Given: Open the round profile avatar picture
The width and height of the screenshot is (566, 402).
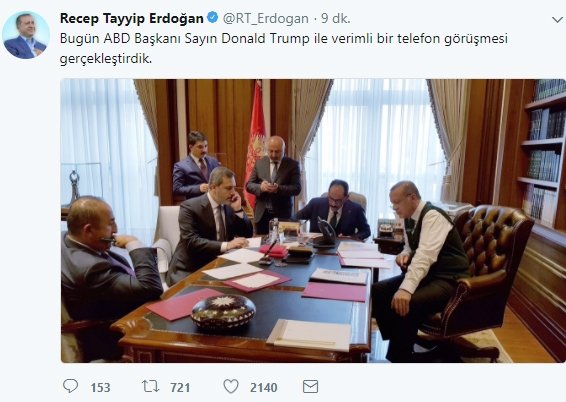Looking at the screenshot, I should point(26,35).
